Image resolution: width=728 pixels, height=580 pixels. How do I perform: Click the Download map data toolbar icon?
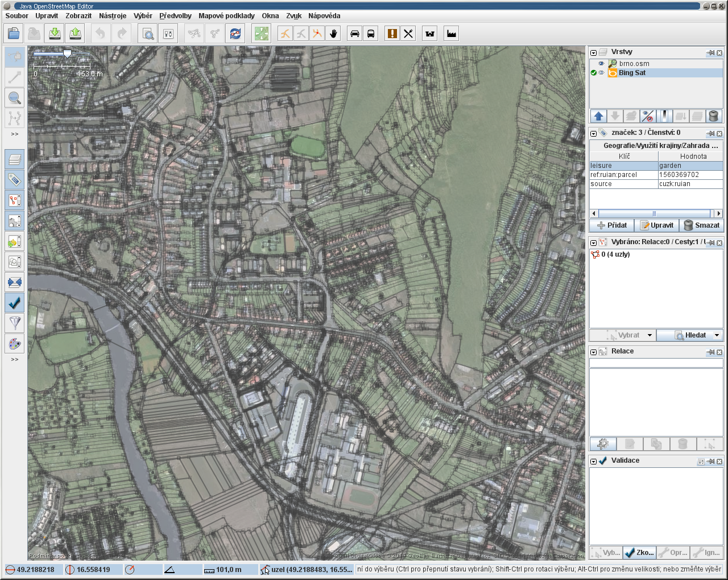tap(55, 34)
